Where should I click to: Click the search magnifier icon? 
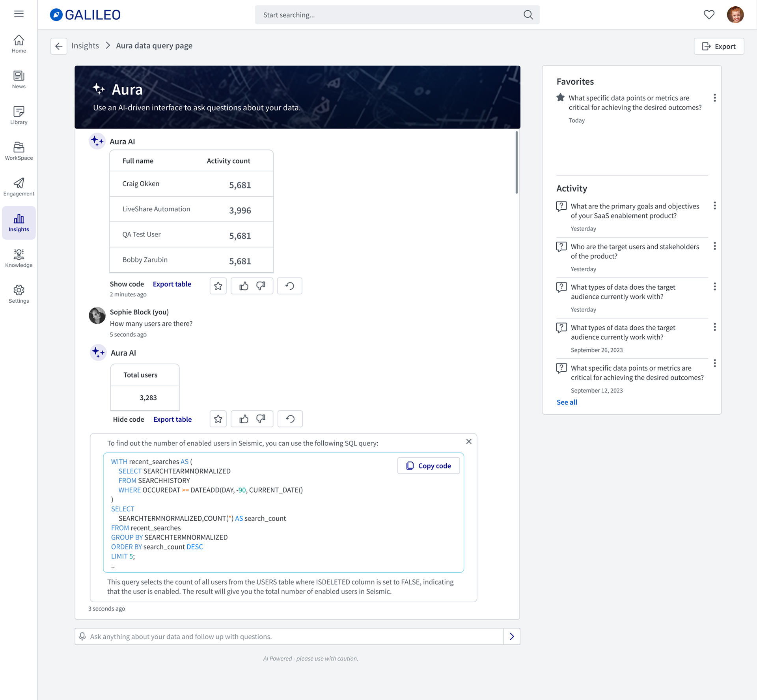528,15
